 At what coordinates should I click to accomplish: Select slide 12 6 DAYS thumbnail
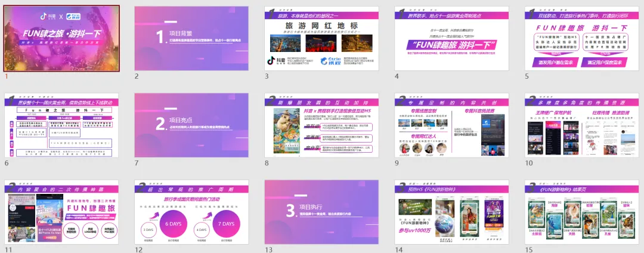191,212
